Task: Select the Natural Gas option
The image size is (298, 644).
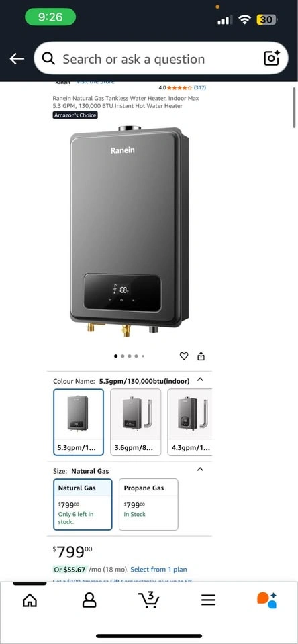Action: coord(83,504)
